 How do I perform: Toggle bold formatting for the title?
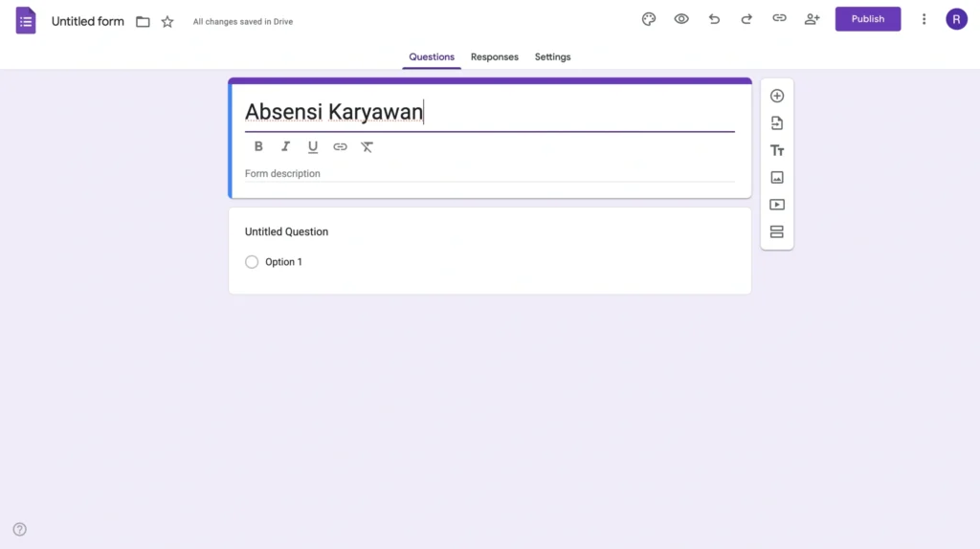tap(258, 146)
